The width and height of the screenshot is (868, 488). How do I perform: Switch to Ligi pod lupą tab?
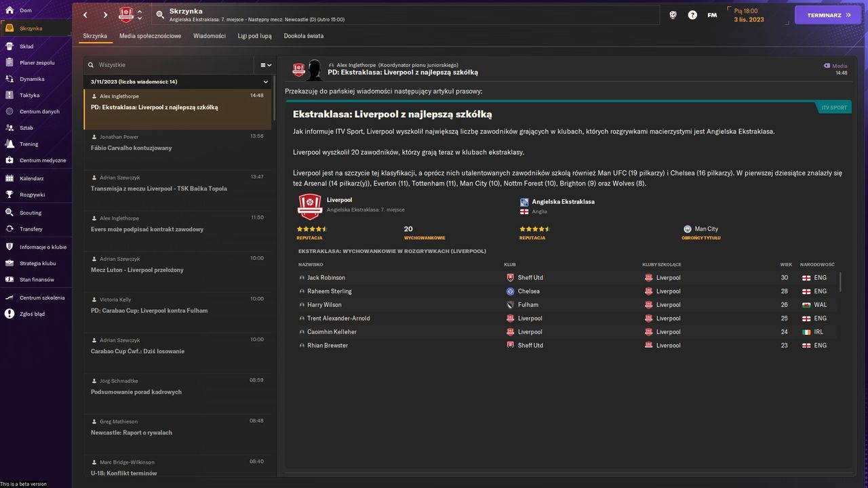point(255,36)
